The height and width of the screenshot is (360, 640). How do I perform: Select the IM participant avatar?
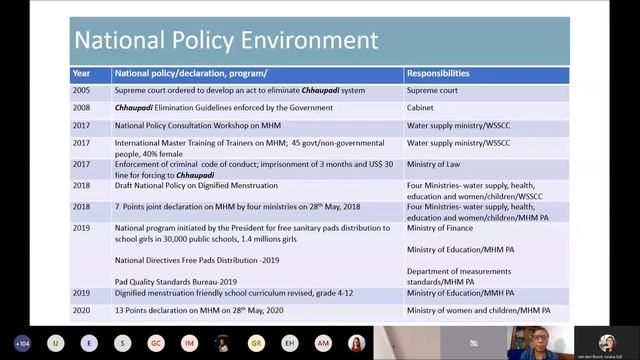[189, 344]
